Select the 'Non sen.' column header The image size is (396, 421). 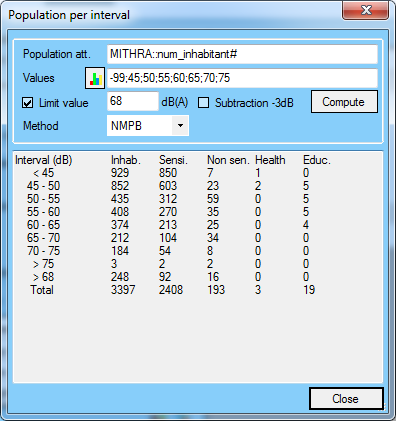(228, 160)
